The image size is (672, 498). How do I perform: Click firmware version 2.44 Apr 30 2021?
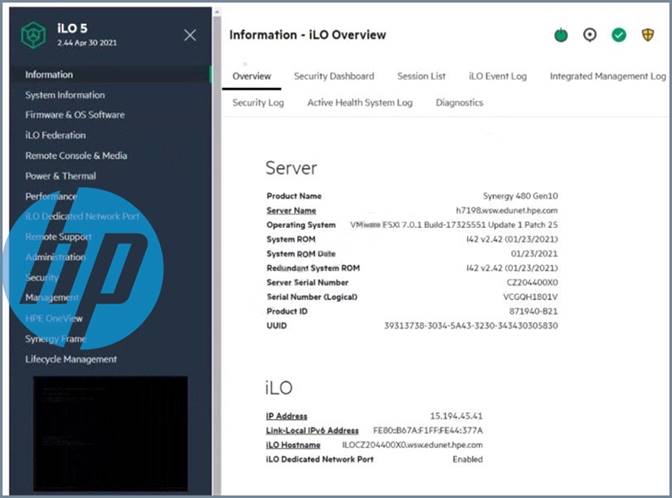(x=87, y=43)
